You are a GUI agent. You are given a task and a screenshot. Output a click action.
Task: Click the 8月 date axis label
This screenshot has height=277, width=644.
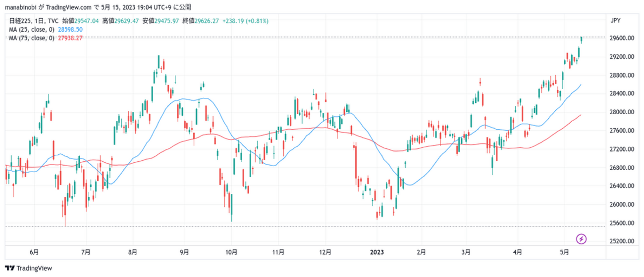[x=133, y=252]
